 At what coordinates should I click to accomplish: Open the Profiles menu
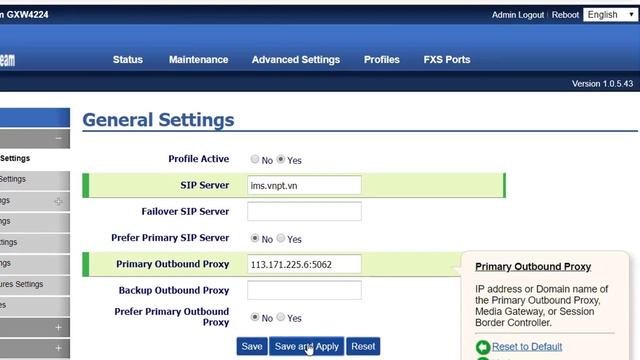[382, 60]
